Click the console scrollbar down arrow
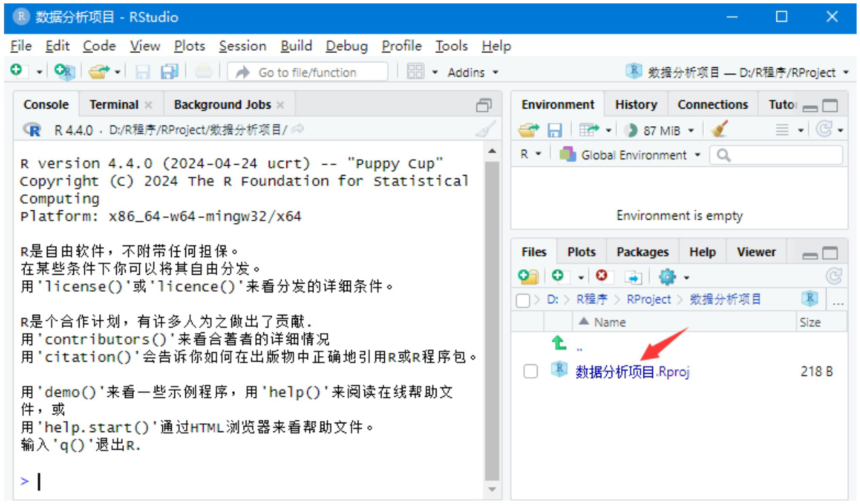Image resolution: width=860 pixels, height=504 pixels. [492, 489]
